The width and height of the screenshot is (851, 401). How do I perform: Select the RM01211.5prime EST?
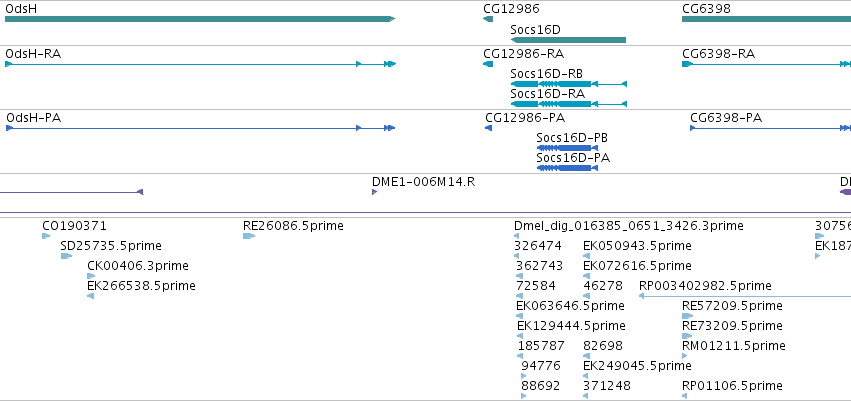685,356
